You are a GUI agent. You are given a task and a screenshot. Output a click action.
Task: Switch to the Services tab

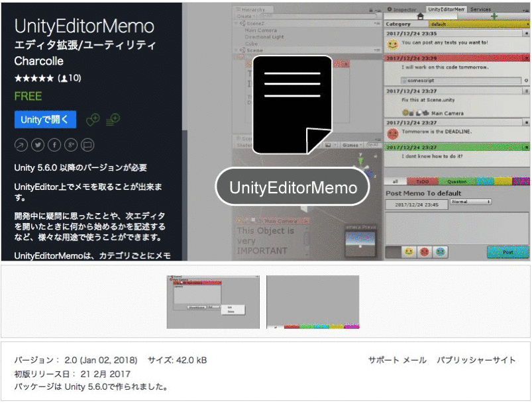pos(480,9)
